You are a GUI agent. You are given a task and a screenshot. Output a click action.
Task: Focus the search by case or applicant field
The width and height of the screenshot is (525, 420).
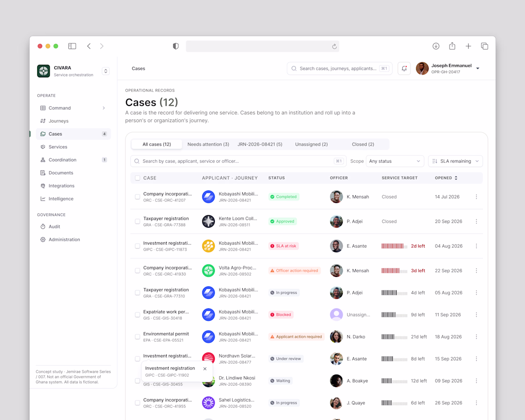[238, 161]
